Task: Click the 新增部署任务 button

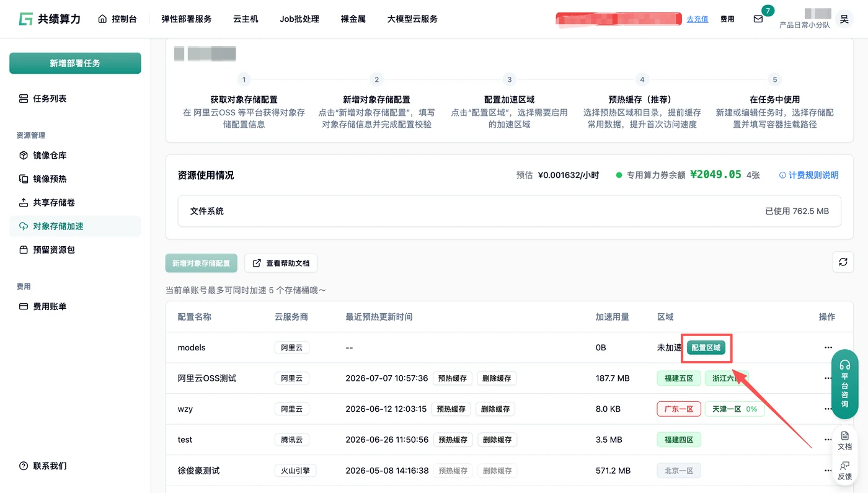Action: click(x=75, y=63)
